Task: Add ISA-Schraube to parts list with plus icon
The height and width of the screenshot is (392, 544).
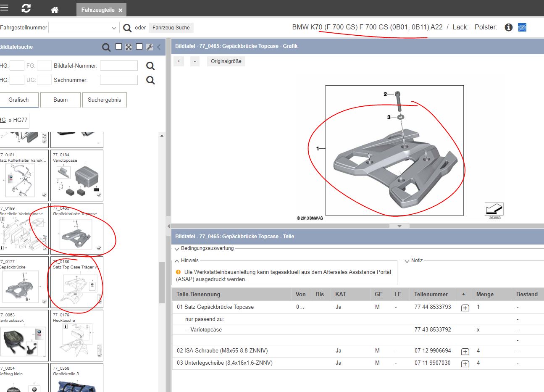Action: pyautogui.click(x=465, y=351)
